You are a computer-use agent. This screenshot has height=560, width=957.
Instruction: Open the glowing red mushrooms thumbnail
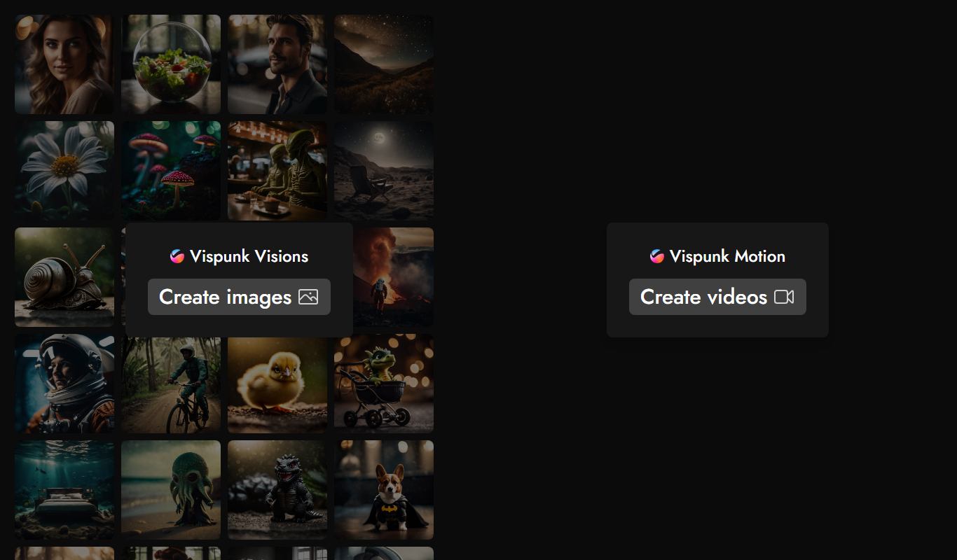pos(171,171)
